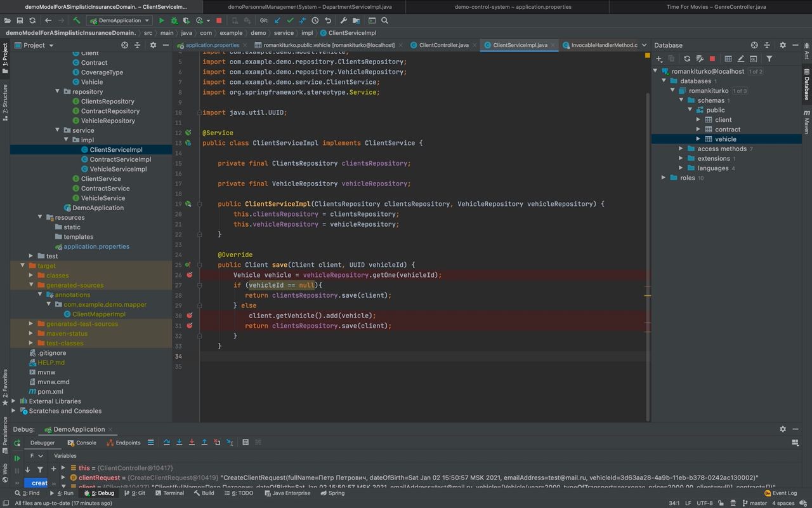The image size is (812, 508).
Task: Open Terminal tool window
Action: point(169,493)
